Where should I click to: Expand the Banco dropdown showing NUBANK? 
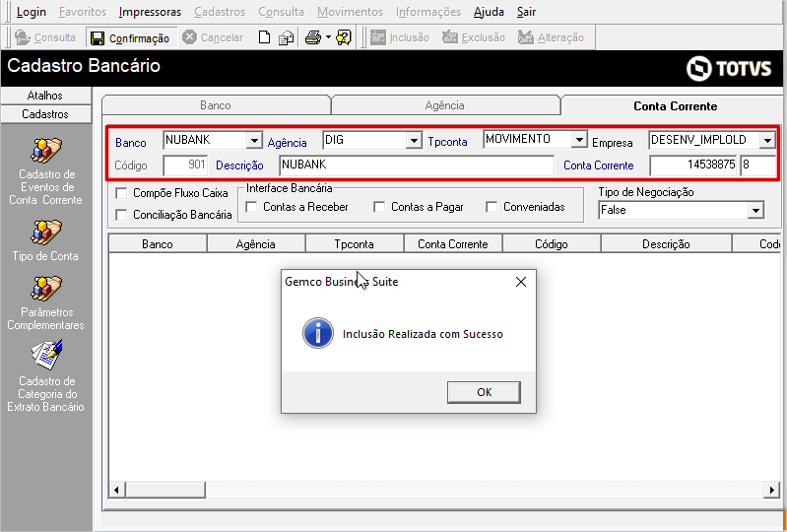click(254, 141)
